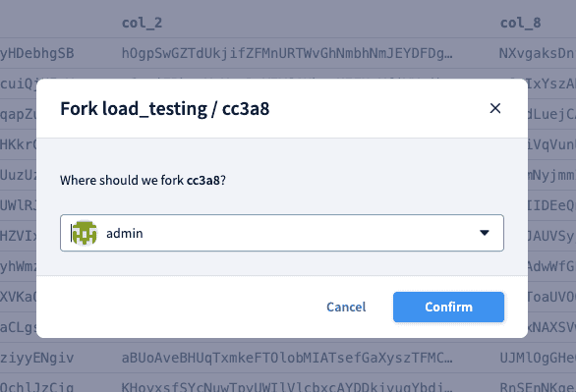Expand the fork destination dropdown arrow
Screen dimensions: 576x392
tap(485, 233)
